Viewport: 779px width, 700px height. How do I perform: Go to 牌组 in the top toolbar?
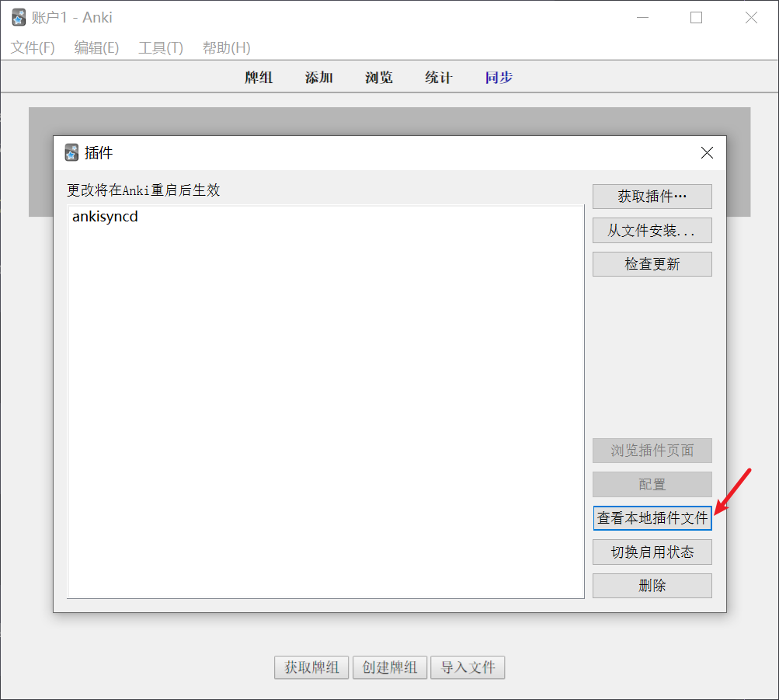point(259,78)
